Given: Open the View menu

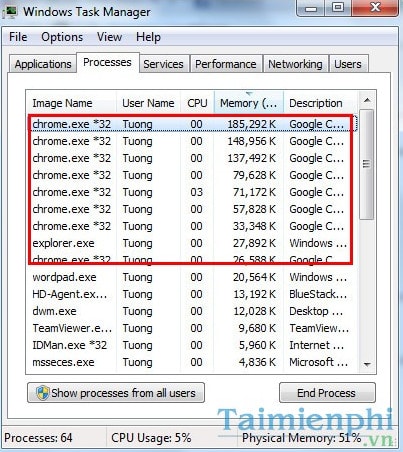Looking at the screenshot, I should point(109,37).
